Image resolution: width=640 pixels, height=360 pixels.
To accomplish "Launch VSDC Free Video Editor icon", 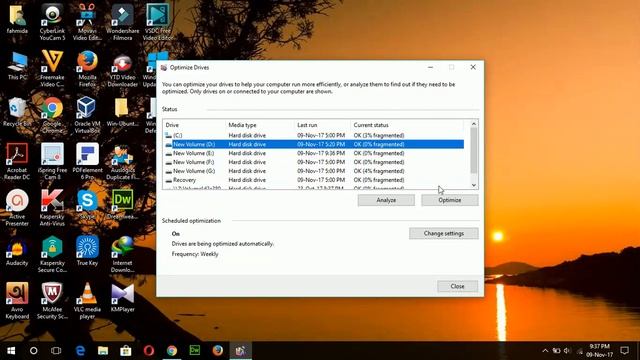I will [158, 22].
